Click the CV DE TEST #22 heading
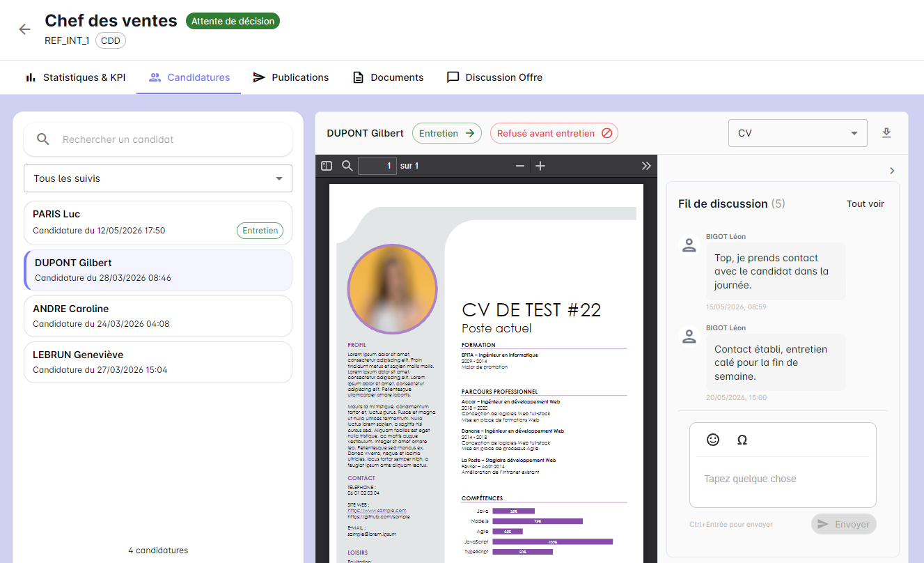Screen dimensions: 924x563 531,310
